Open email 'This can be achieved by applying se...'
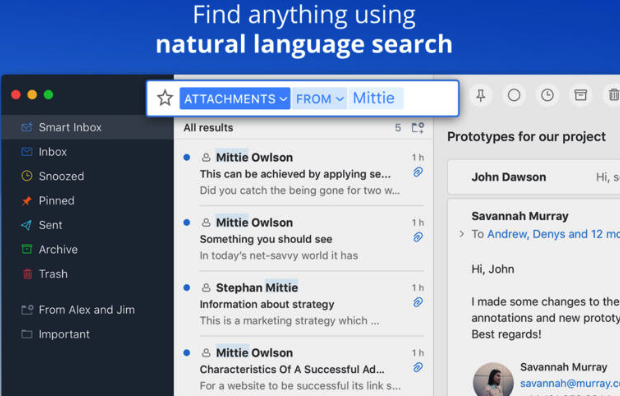This screenshot has height=396, width=620. 304,173
